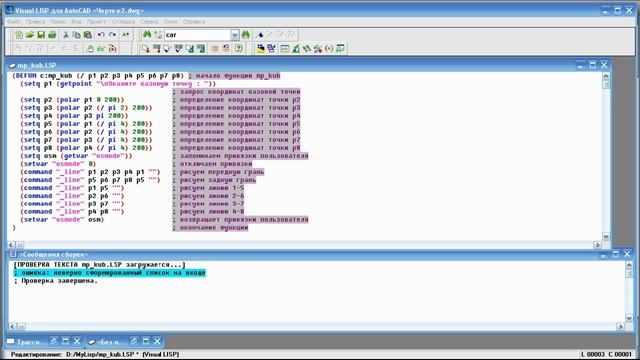Viewport: 640px width, 360px height.
Task: Load selection into Visual LISP
Action: (156, 49)
